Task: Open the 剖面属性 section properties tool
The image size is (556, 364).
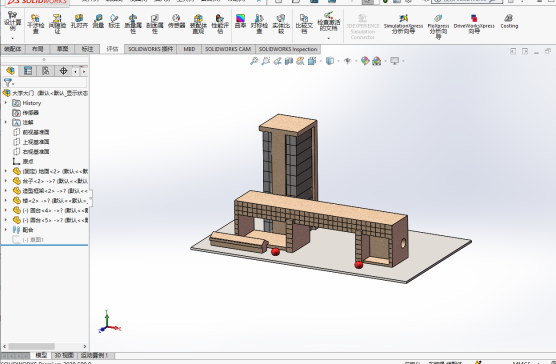Action: (155, 24)
